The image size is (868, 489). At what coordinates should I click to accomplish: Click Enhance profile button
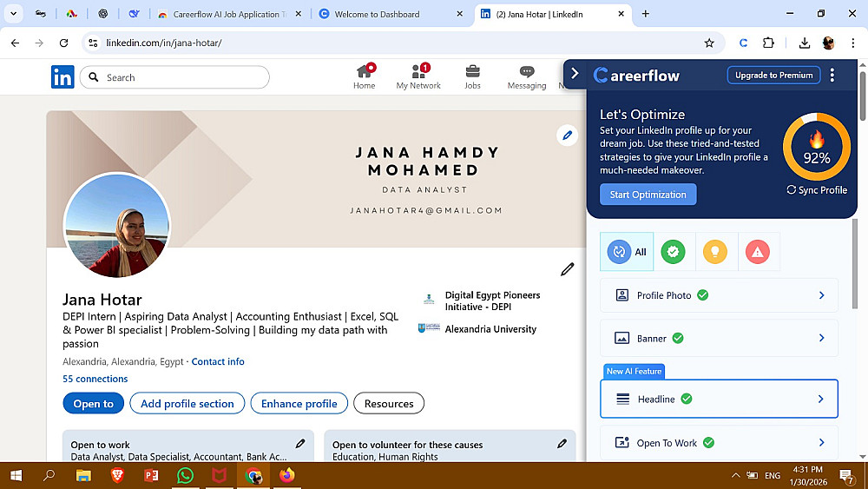tap(299, 403)
